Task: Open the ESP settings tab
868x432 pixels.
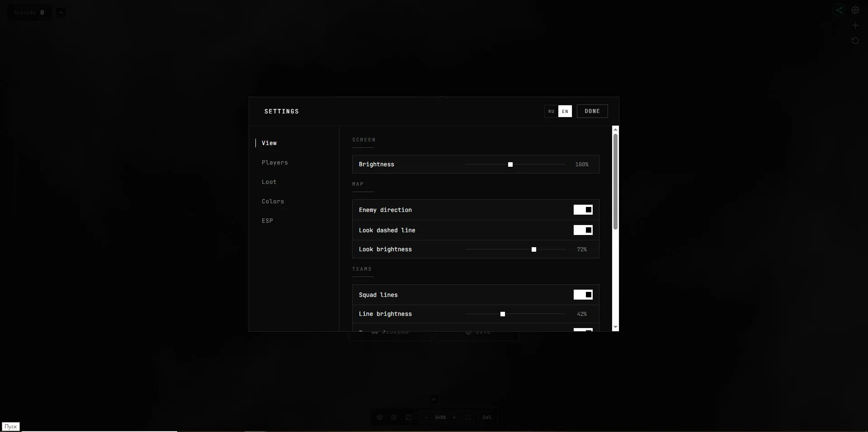Action: (x=268, y=221)
